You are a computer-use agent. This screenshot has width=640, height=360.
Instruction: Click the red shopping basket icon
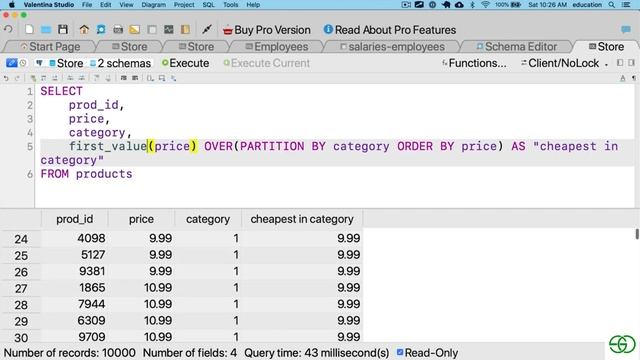click(228, 30)
